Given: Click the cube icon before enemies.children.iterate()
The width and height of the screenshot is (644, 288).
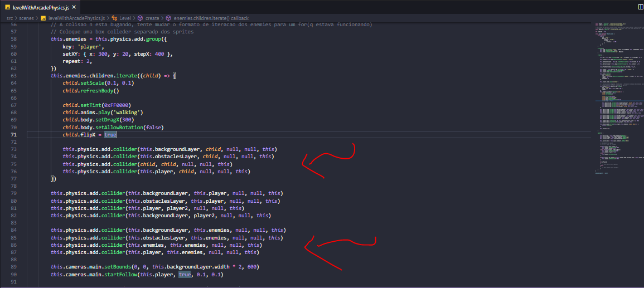Looking at the screenshot, I should coord(168,18).
